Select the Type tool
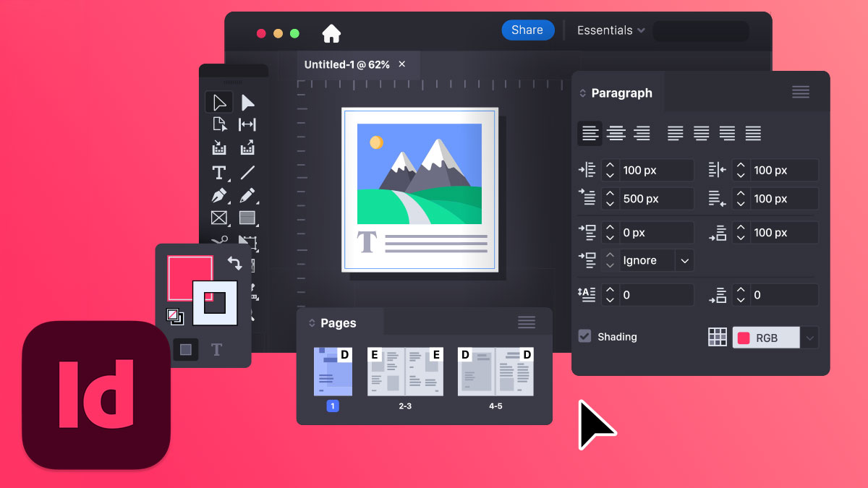 [219, 172]
